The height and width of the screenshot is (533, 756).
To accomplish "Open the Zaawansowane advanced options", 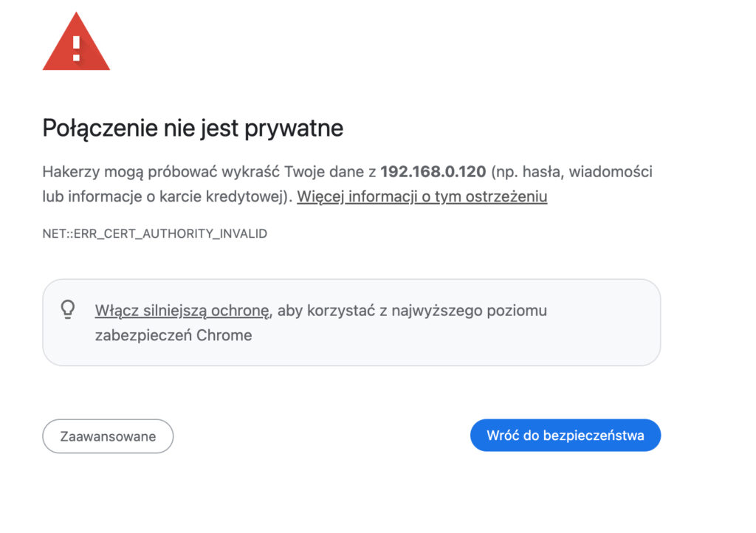I will click(108, 436).
